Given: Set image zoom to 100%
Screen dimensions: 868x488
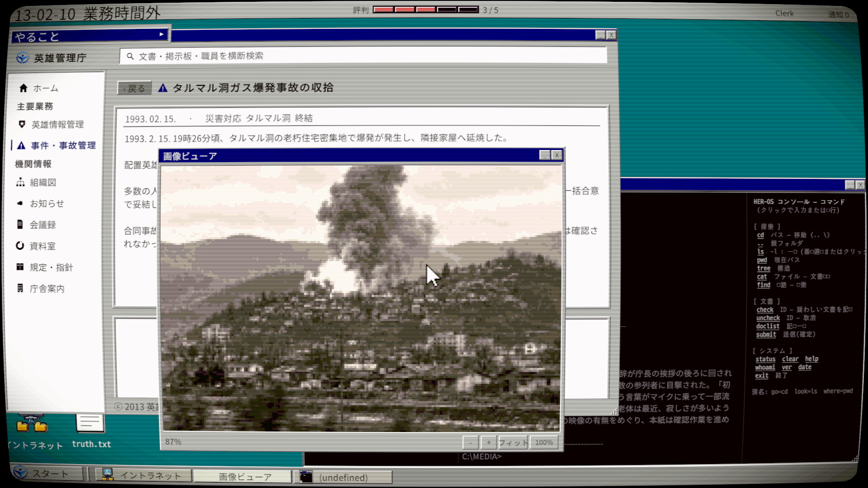Looking at the screenshot, I should [x=544, y=442].
